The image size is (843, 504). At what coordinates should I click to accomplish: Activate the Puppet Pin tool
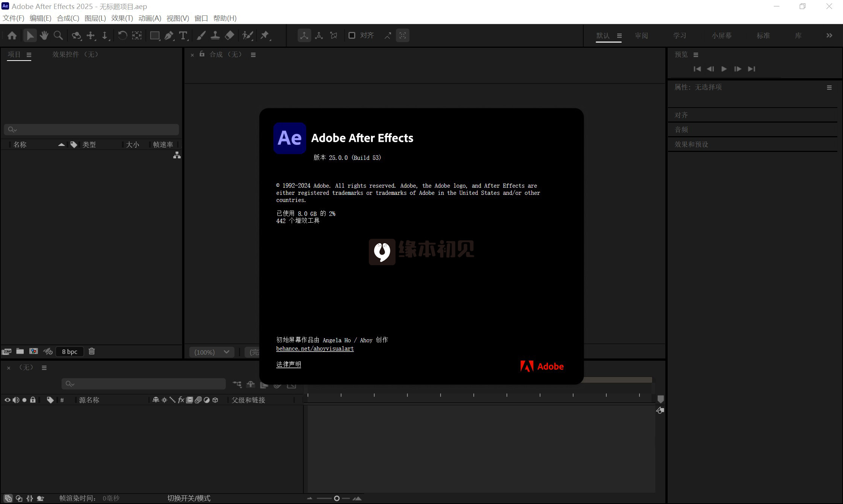click(265, 35)
